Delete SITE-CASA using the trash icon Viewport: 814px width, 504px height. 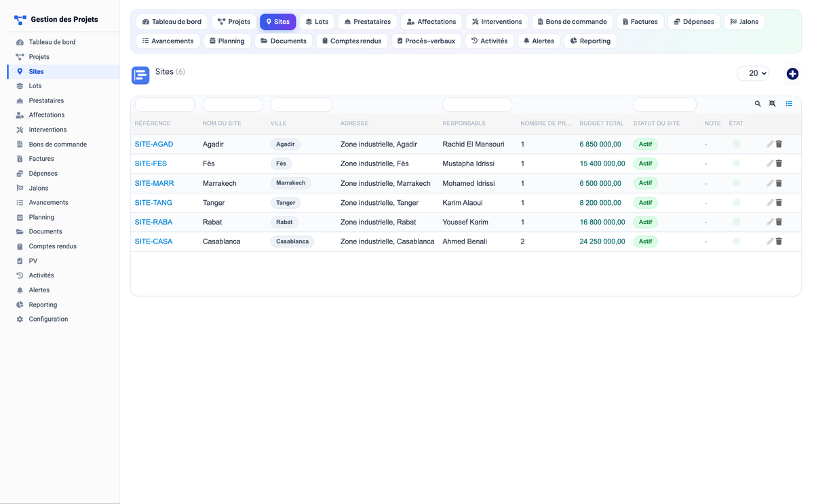click(x=779, y=241)
